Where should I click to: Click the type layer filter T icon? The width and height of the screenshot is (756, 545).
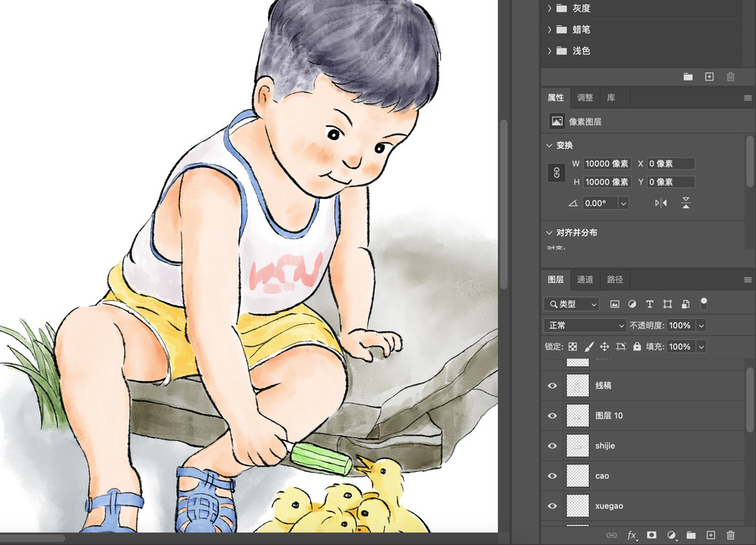[649, 304]
